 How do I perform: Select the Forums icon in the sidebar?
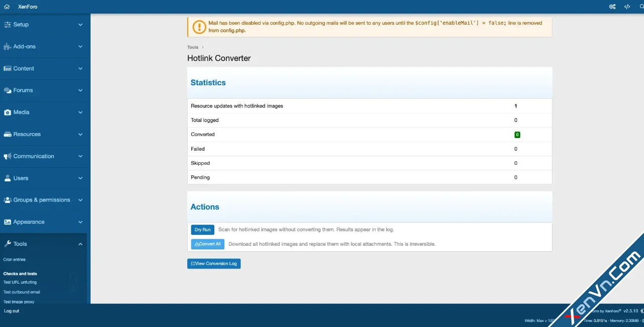click(7, 90)
